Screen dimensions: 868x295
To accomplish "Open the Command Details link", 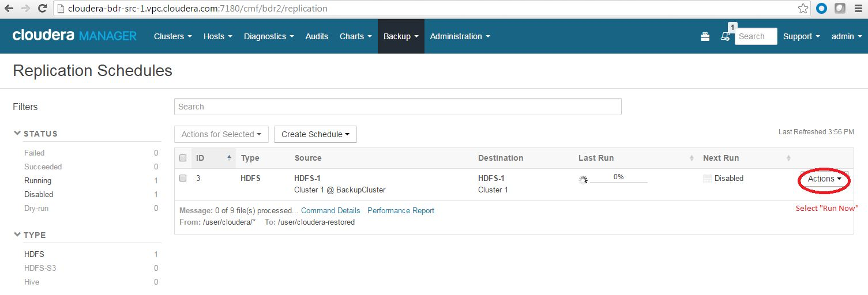I will pos(330,211).
